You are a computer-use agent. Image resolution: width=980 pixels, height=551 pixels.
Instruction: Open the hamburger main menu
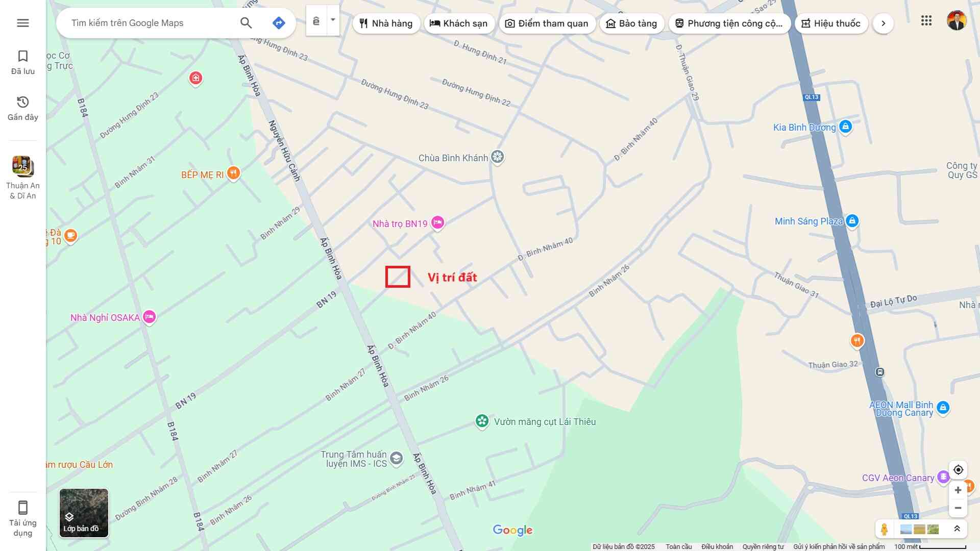[22, 23]
